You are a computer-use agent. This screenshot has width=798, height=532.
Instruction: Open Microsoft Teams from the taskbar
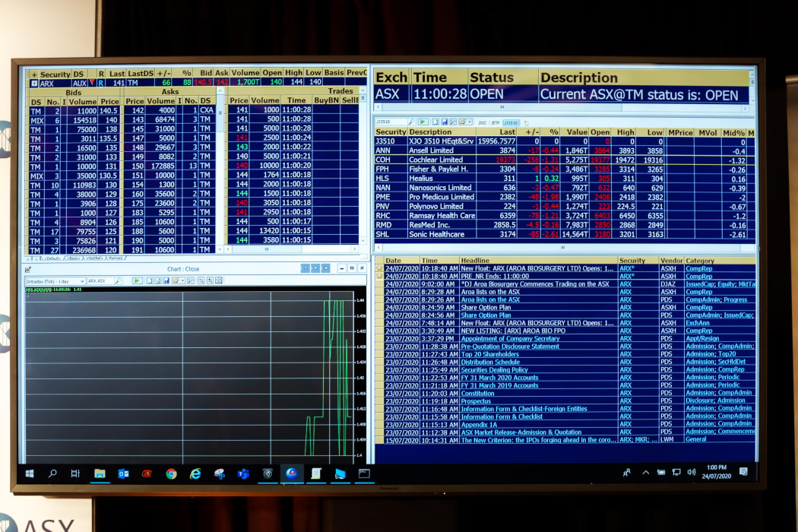pyautogui.click(x=243, y=474)
